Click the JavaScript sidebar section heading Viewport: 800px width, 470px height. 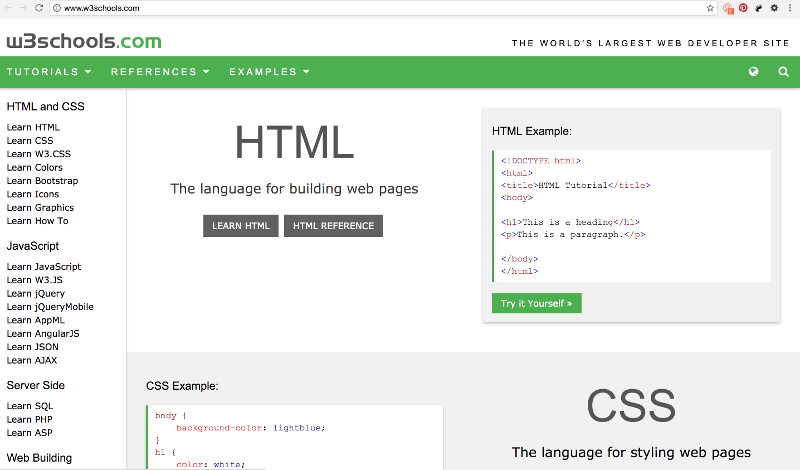(x=33, y=246)
